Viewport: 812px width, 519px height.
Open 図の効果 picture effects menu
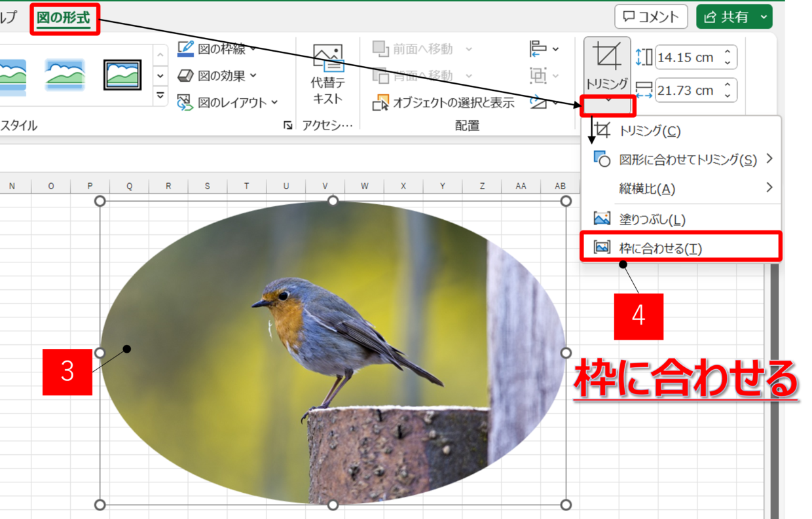[217, 75]
